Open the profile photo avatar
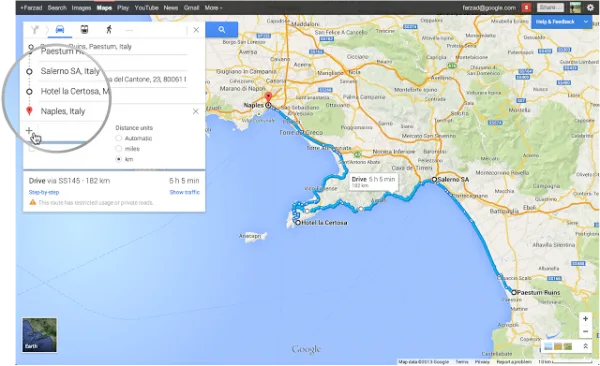 point(575,7)
